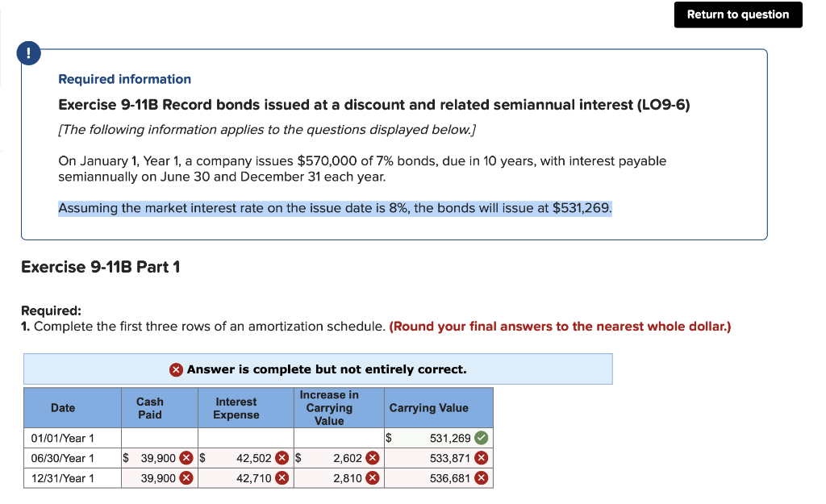
Task: Click the empty Cash Paid cell for 01/01/Year 1
Action: (x=159, y=438)
